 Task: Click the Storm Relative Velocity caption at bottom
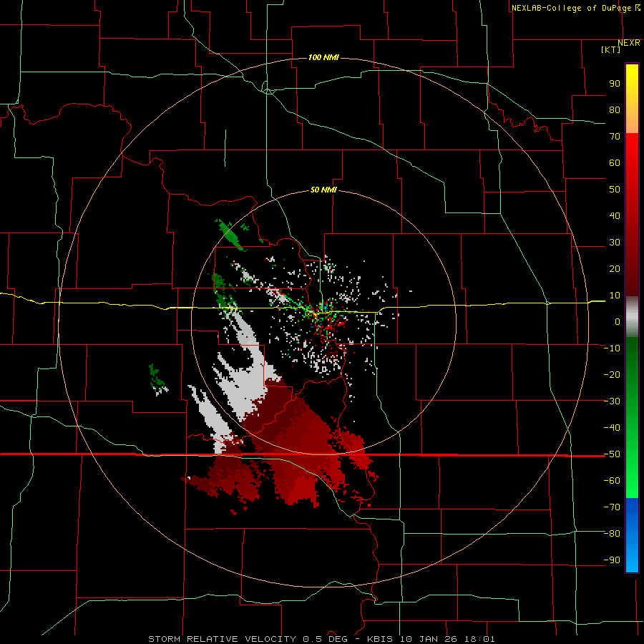click(321, 639)
